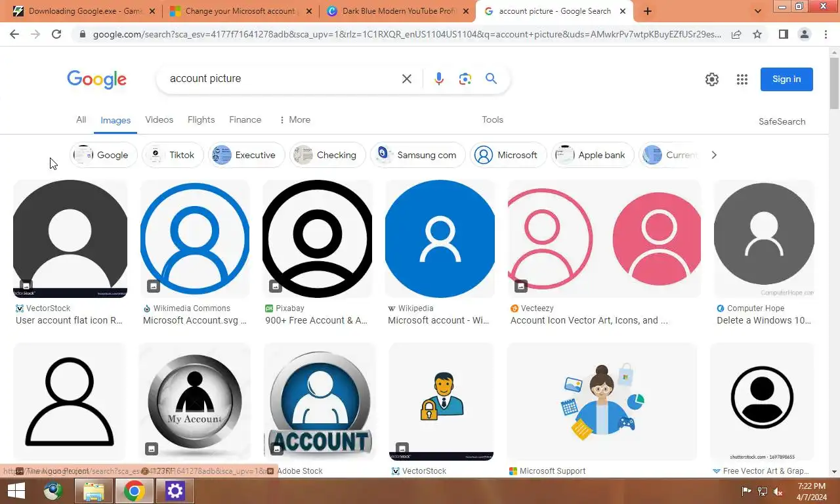The height and width of the screenshot is (504, 840).
Task: Click the network tray icon
Action: (763, 491)
